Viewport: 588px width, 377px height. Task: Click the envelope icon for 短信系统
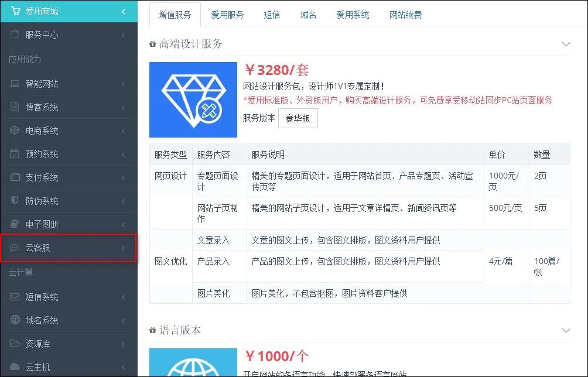[15, 297]
